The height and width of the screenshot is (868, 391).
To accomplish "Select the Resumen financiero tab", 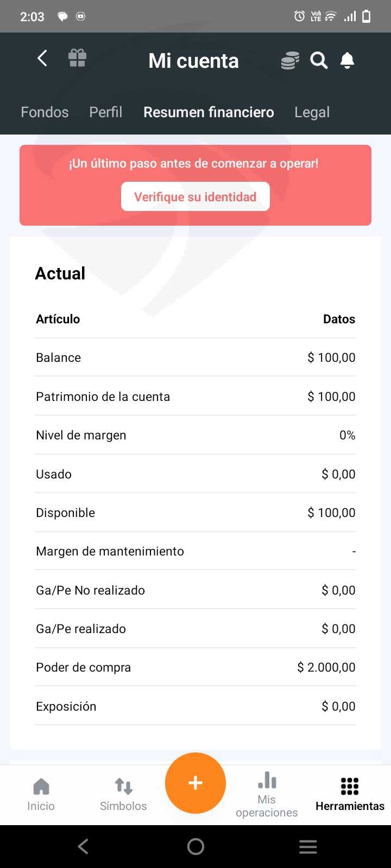I will pos(209,112).
